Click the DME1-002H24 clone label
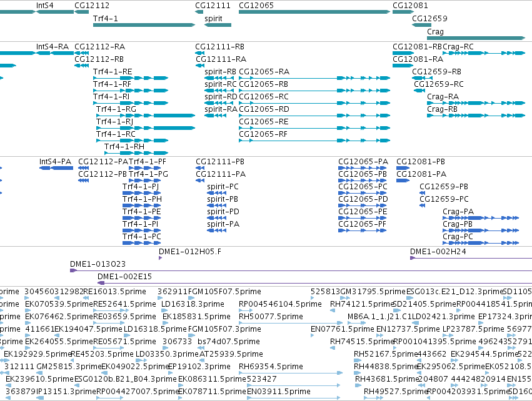 click(438, 252)
